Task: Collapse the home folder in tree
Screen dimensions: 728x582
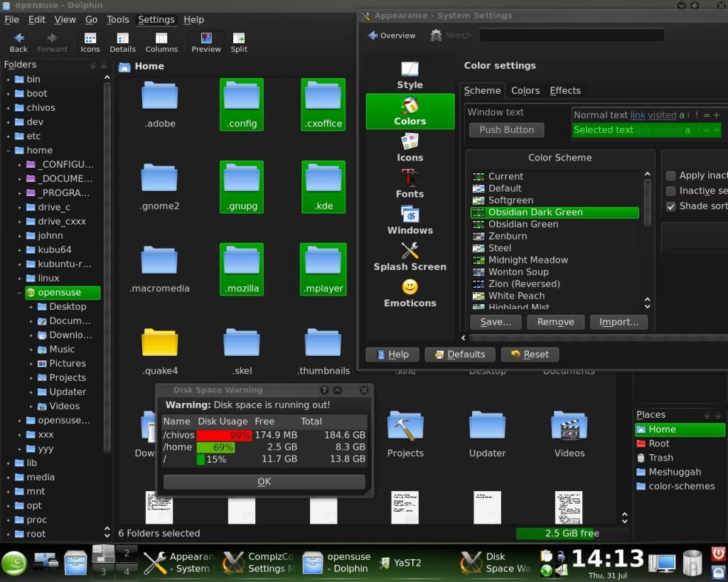Action: tap(8, 151)
